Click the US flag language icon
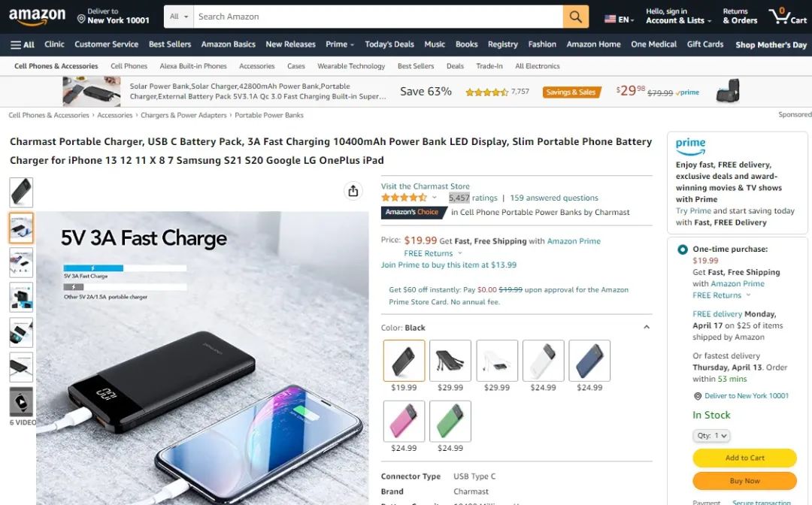Image resolution: width=812 pixels, height=505 pixels. coord(610,19)
